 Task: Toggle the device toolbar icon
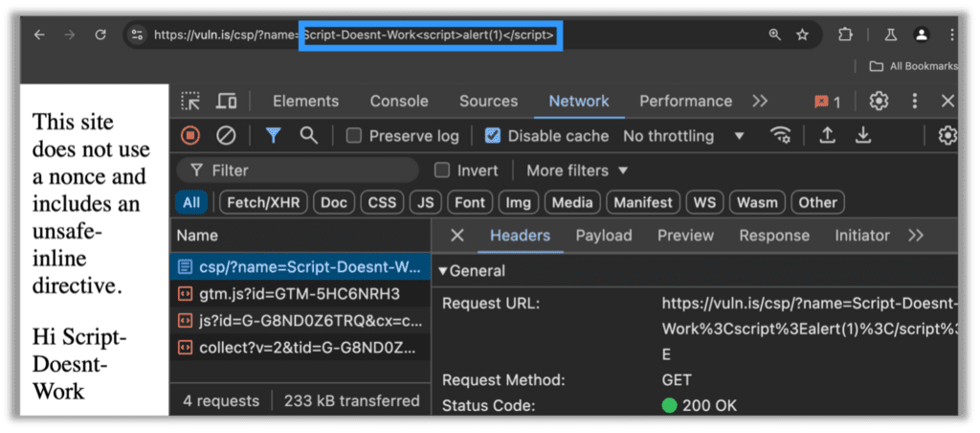[226, 102]
